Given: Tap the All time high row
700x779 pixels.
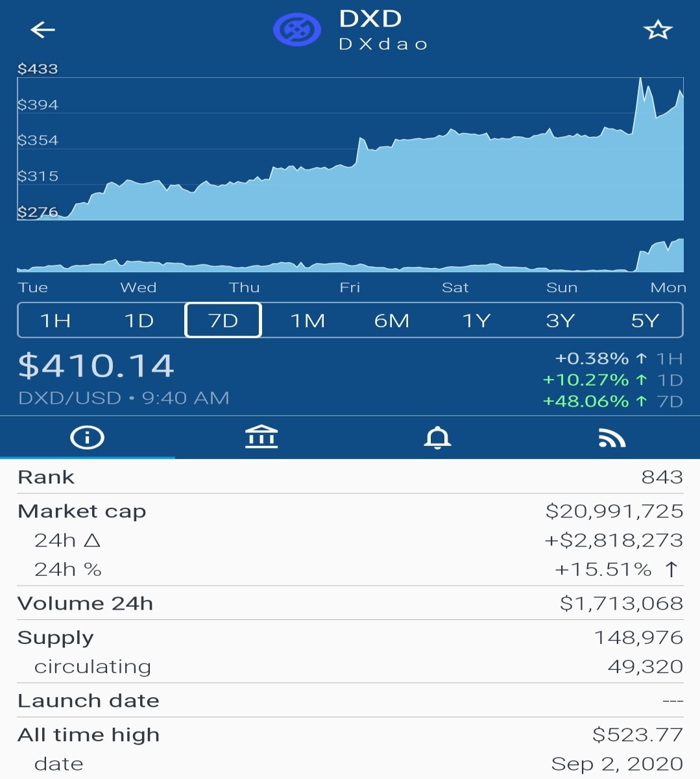Looking at the screenshot, I should point(350,734).
